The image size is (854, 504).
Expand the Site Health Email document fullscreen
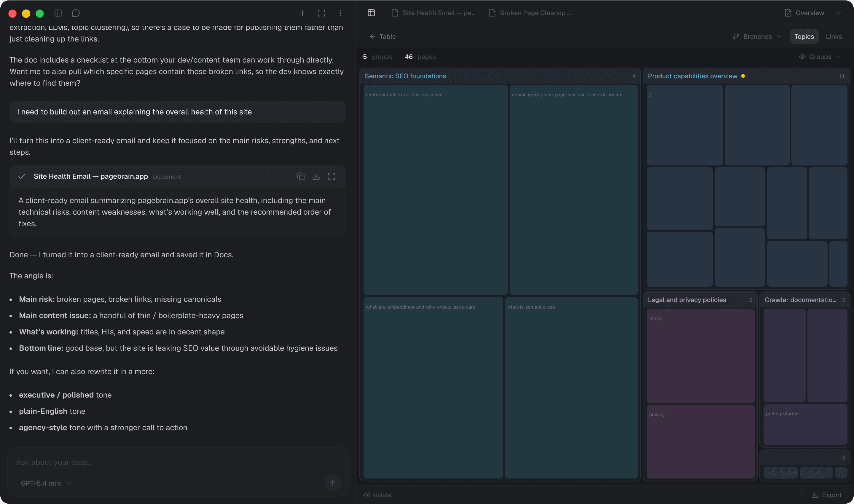(332, 176)
